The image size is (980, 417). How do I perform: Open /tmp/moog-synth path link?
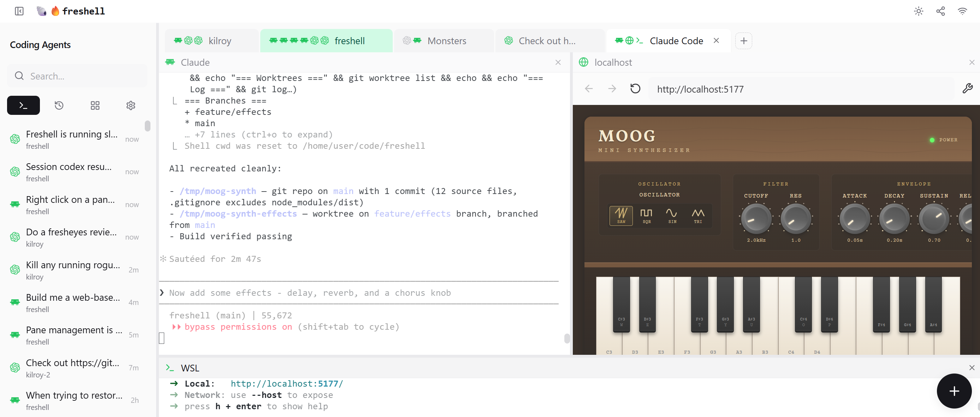(218, 191)
